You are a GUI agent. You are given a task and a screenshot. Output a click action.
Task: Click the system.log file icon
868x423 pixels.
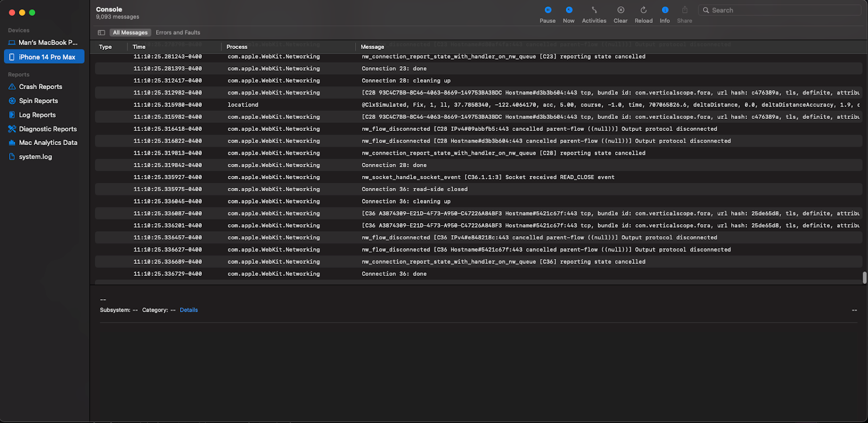click(x=12, y=157)
